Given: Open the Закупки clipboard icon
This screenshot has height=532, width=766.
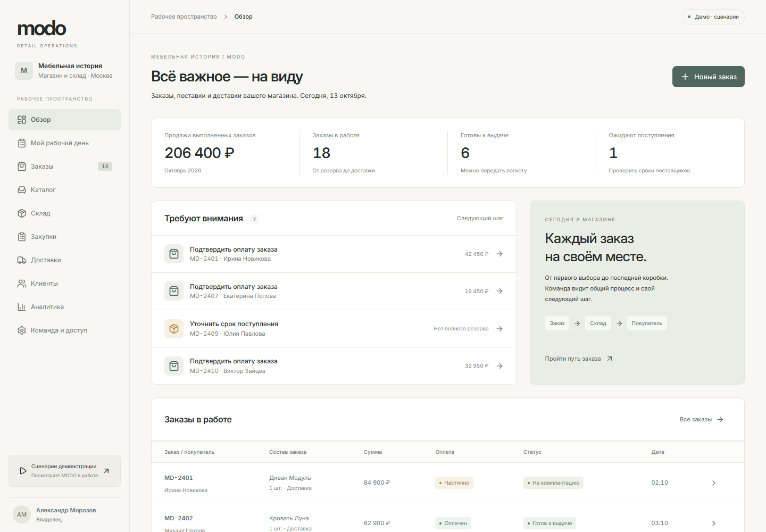Looking at the screenshot, I should [22, 237].
